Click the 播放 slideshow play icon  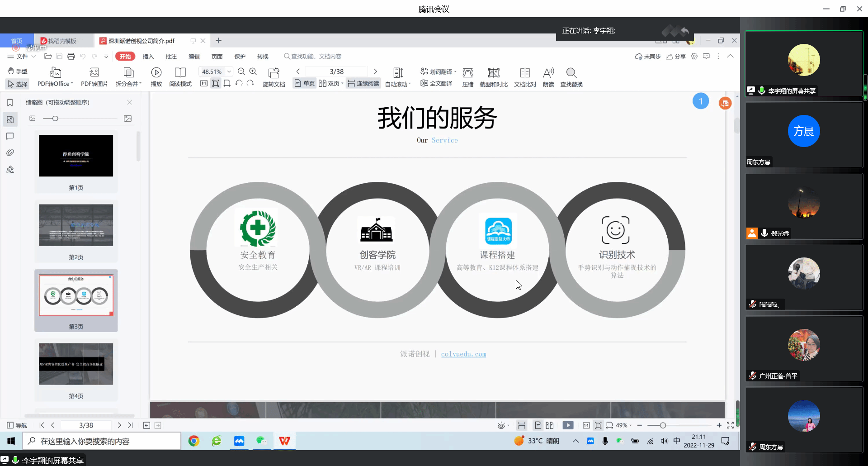[156, 73]
